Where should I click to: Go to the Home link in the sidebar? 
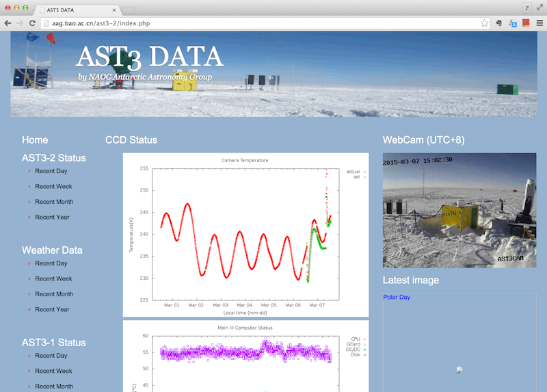click(x=35, y=140)
